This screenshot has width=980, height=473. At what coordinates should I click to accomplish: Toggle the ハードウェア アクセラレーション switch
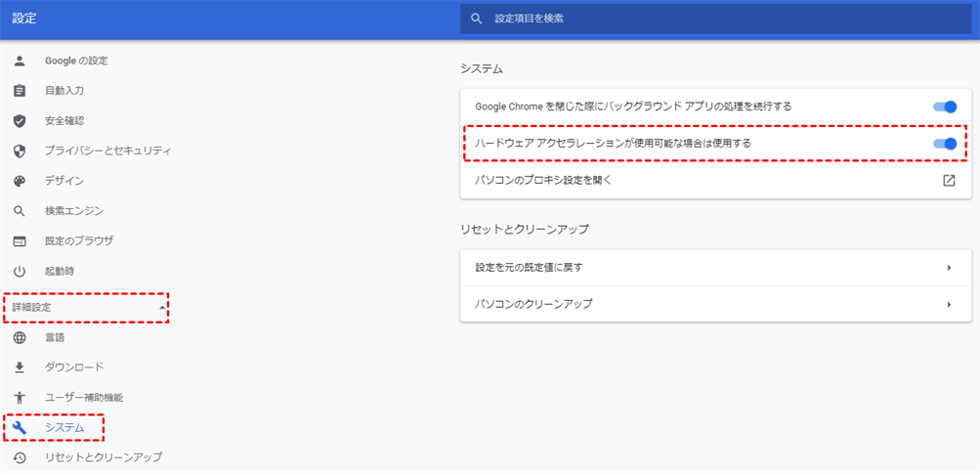coord(945,144)
